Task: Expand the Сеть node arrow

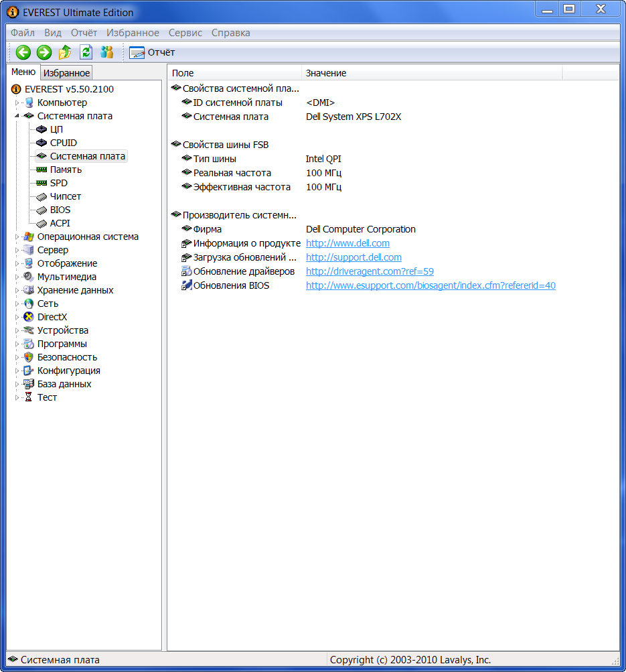Action: 17,304
